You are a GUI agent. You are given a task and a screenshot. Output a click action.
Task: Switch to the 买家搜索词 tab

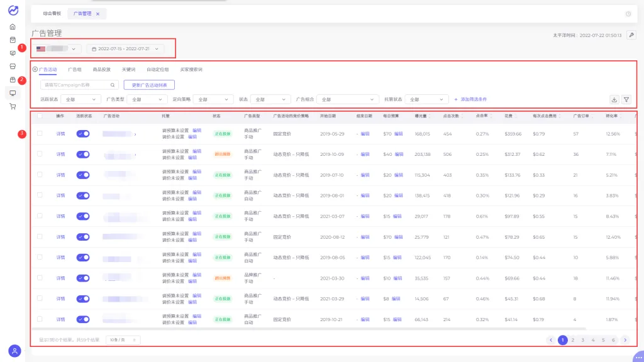pyautogui.click(x=191, y=70)
